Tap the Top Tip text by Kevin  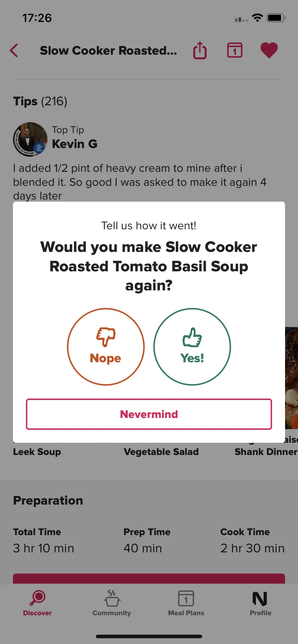[x=68, y=130]
